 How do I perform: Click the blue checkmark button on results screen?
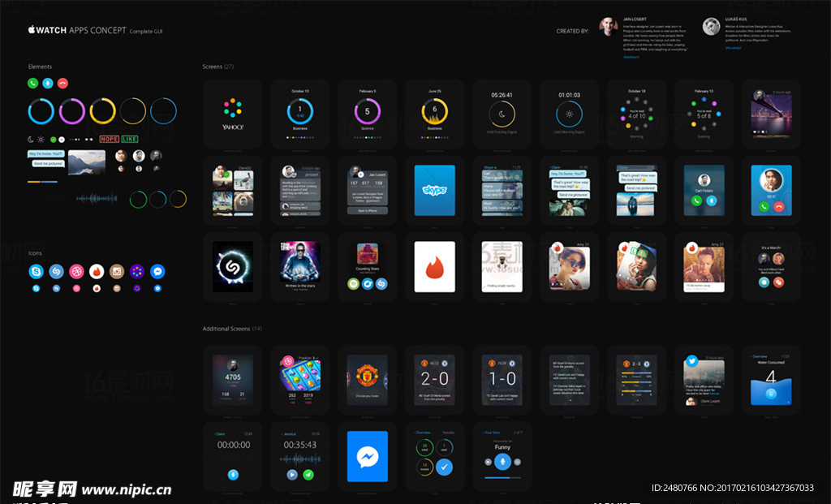(x=445, y=467)
